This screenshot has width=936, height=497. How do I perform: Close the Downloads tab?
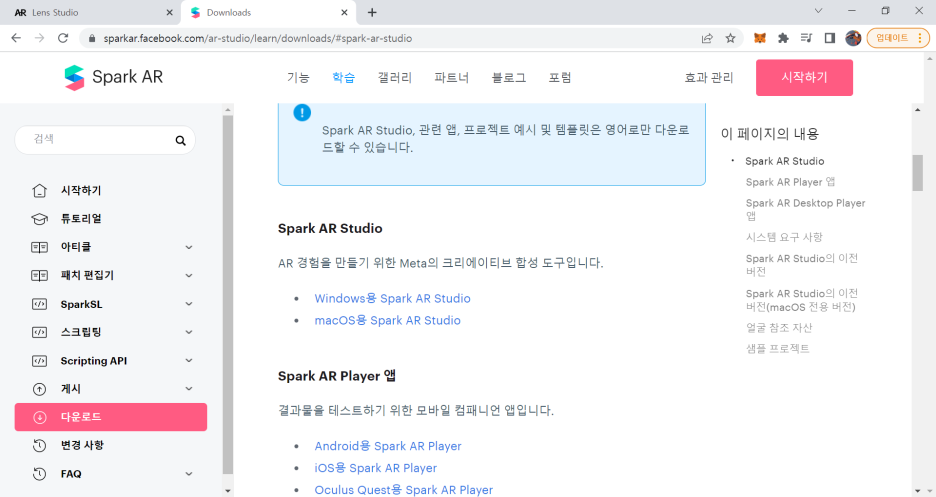(x=344, y=13)
